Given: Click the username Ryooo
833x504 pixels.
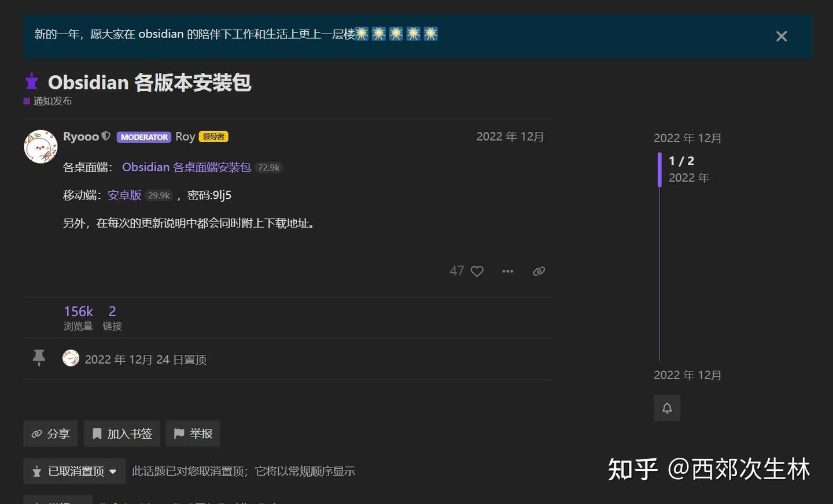Looking at the screenshot, I should click(x=80, y=136).
